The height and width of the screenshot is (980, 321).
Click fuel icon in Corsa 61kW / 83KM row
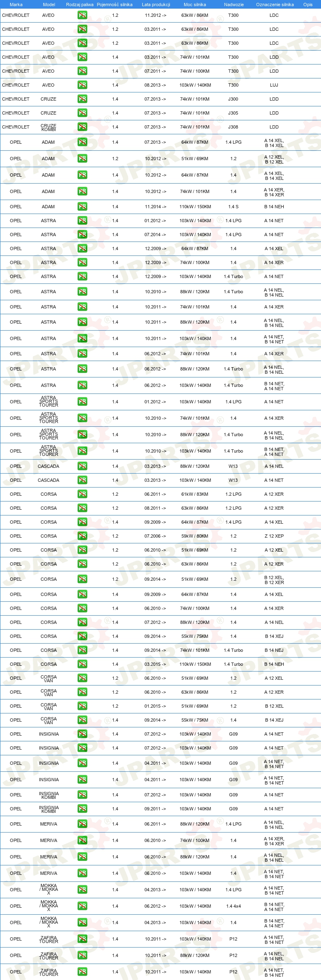coord(82,494)
